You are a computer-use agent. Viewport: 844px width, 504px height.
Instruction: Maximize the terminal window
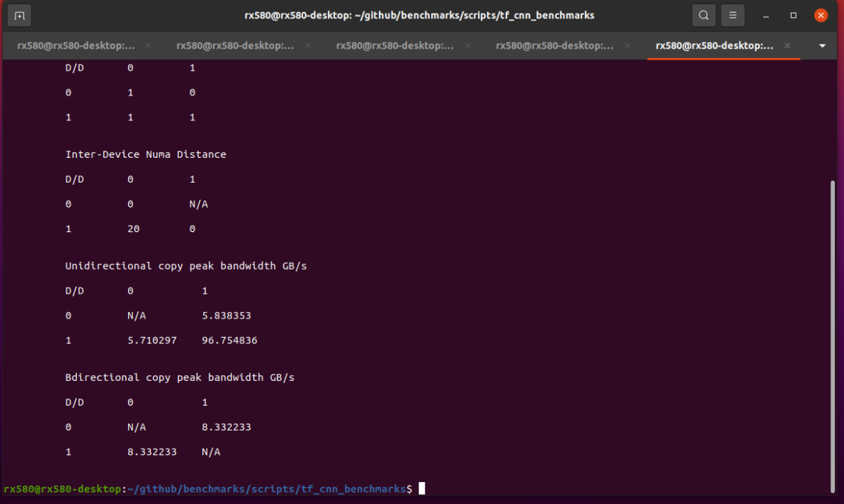794,16
